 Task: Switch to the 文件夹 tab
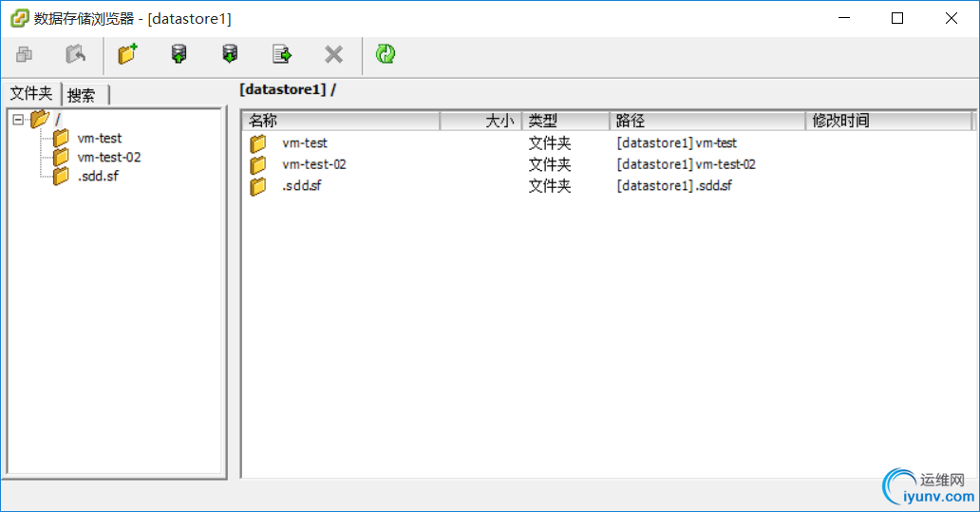(31, 94)
